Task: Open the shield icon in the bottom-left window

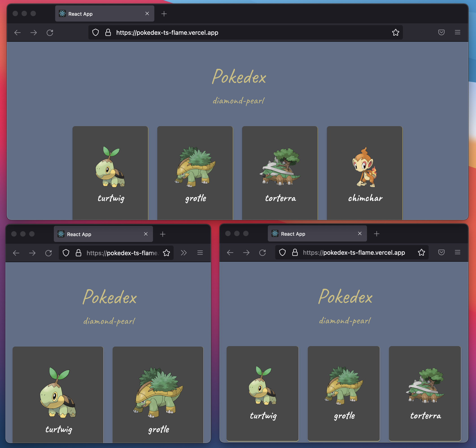Action: click(x=66, y=253)
